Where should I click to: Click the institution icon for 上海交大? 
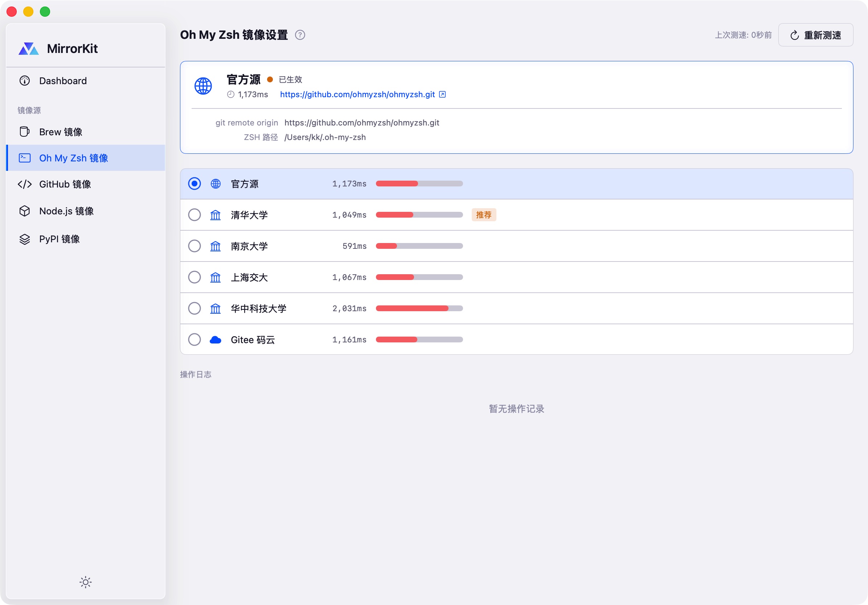216,277
